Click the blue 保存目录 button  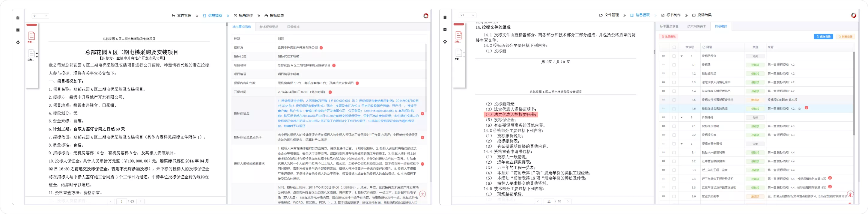[823, 36]
